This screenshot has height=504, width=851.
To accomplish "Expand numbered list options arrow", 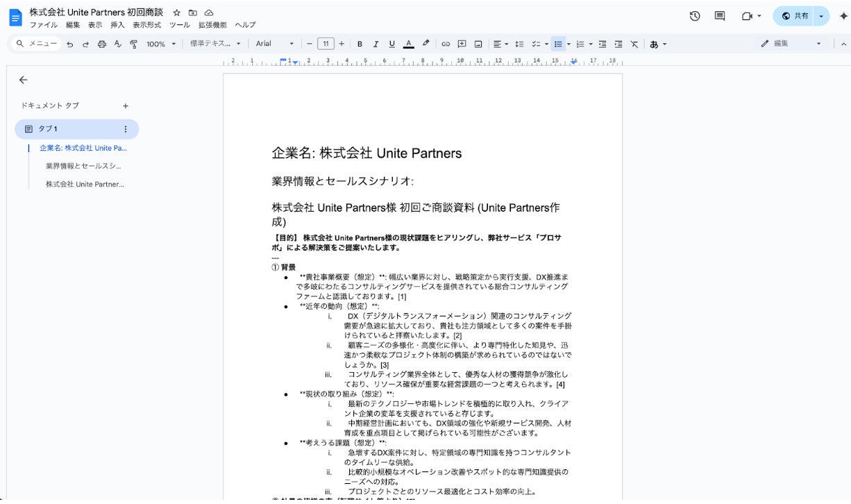I will [x=591, y=44].
